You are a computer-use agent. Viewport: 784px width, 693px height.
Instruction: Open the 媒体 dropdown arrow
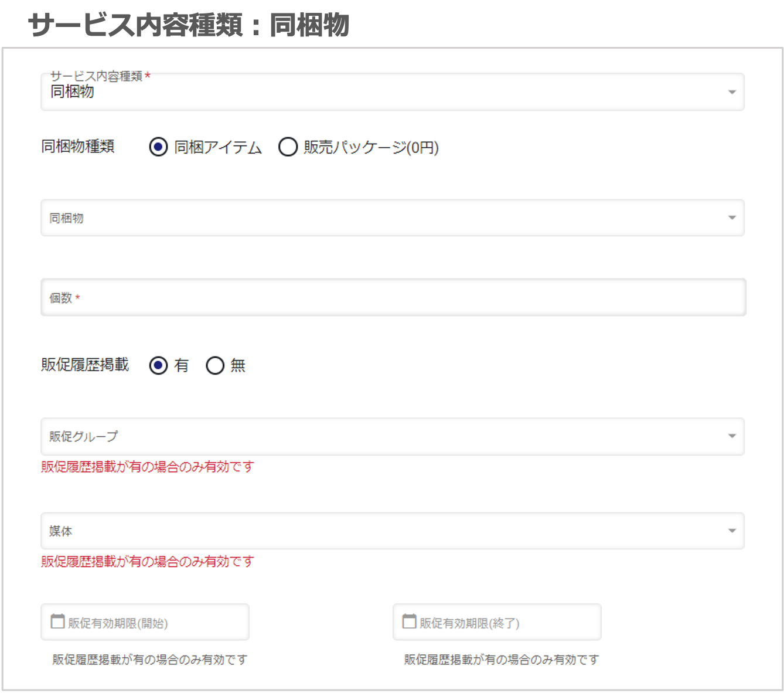tap(731, 531)
